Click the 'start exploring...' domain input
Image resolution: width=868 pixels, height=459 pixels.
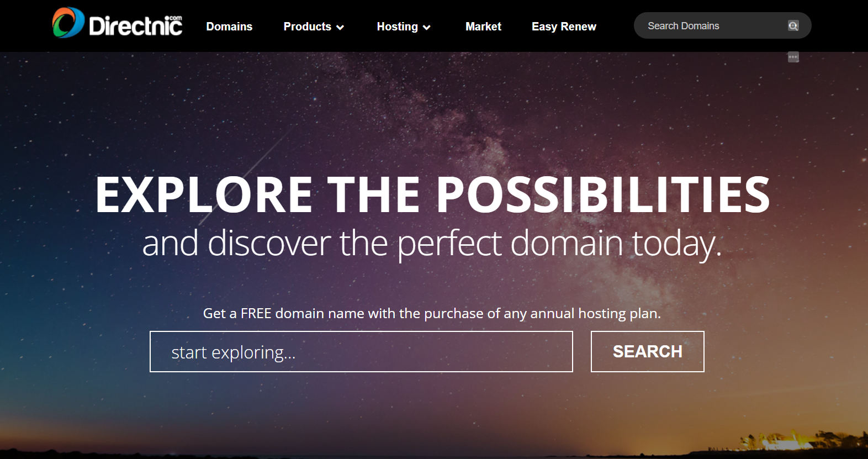pyautogui.click(x=361, y=352)
